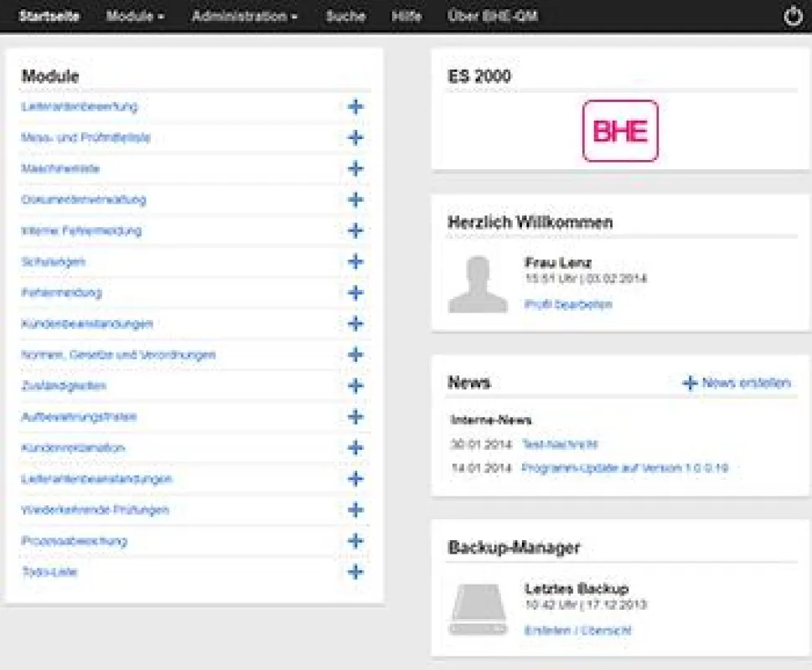Click the BHE logo image
The image size is (812, 670).
(620, 131)
